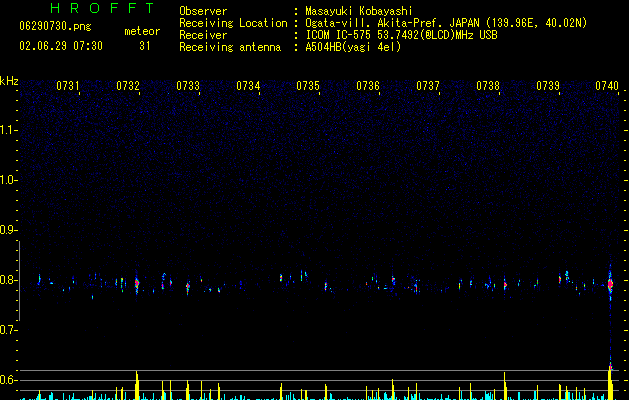Click the kHz axis unit label

[9, 81]
